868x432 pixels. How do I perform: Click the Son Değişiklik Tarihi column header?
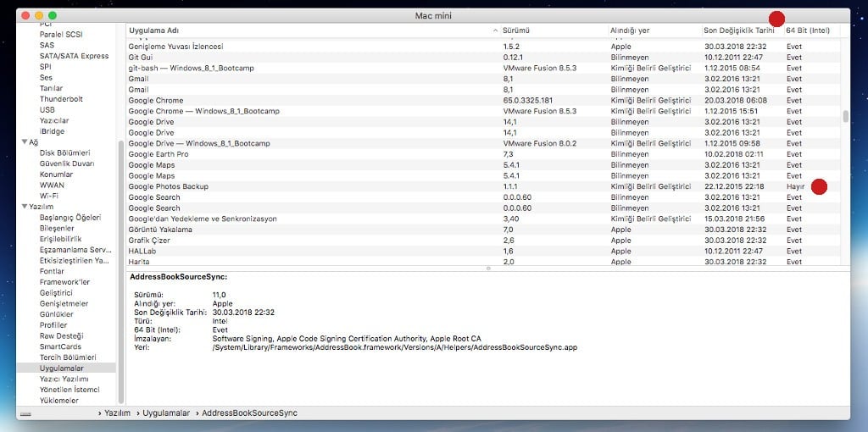[x=737, y=30]
